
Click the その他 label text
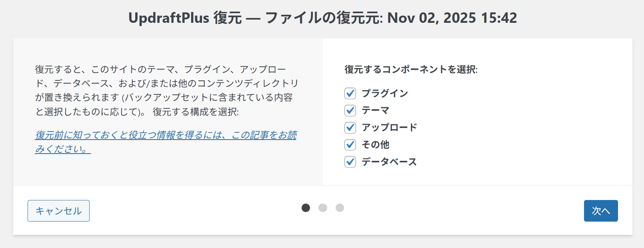(375, 144)
